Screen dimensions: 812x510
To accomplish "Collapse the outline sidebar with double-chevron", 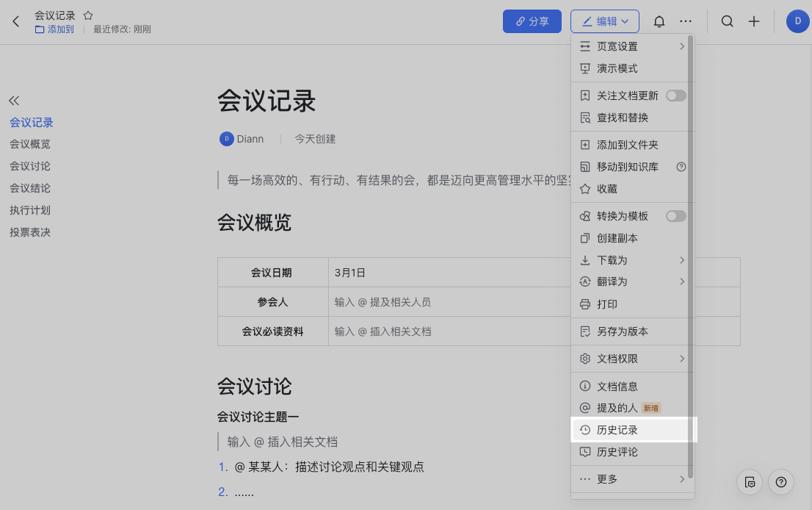I will pyautogui.click(x=14, y=101).
